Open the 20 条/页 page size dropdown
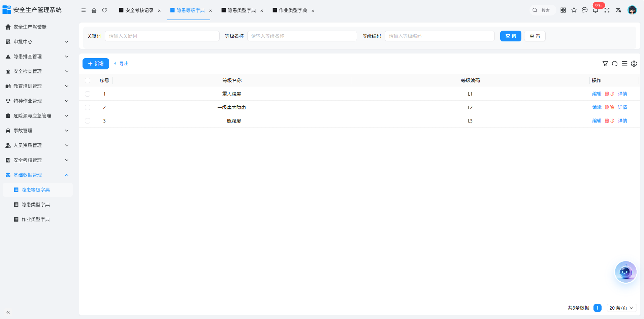The width and height of the screenshot is (644, 319). point(622,308)
